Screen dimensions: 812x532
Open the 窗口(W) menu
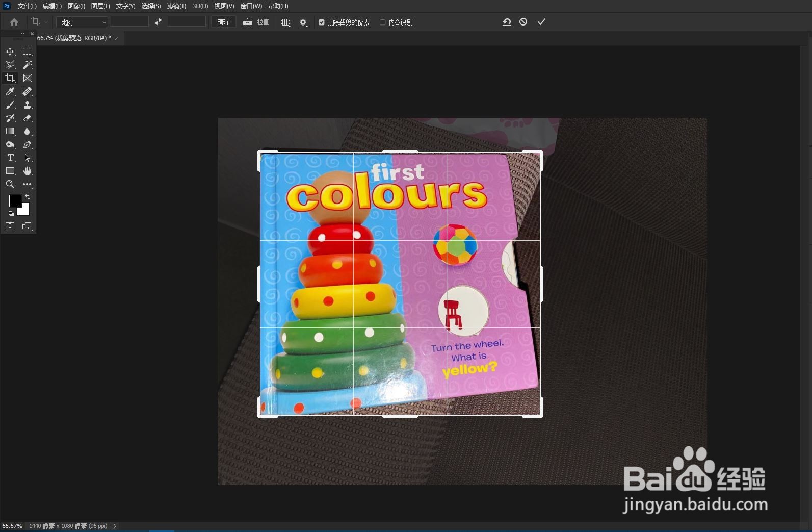(x=251, y=6)
